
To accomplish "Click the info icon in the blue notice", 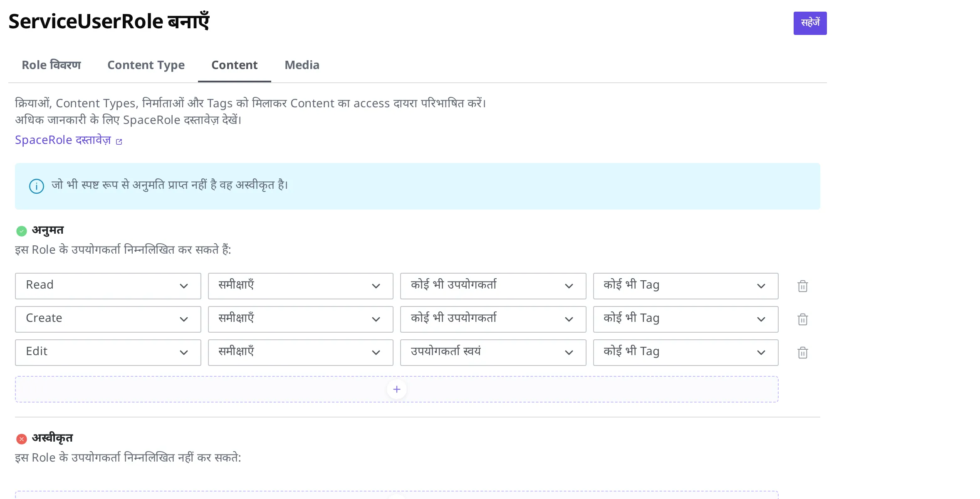I will point(37,186).
